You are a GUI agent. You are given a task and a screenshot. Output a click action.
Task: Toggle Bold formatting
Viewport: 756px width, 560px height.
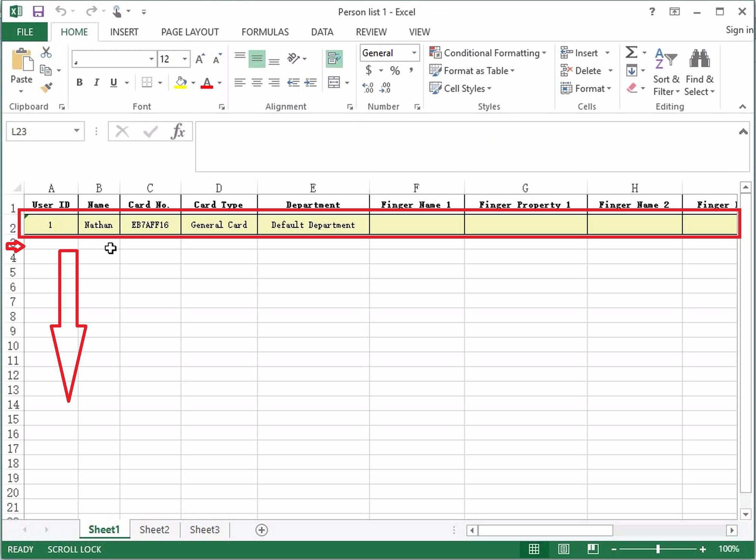pyautogui.click(x=79, y=82)
